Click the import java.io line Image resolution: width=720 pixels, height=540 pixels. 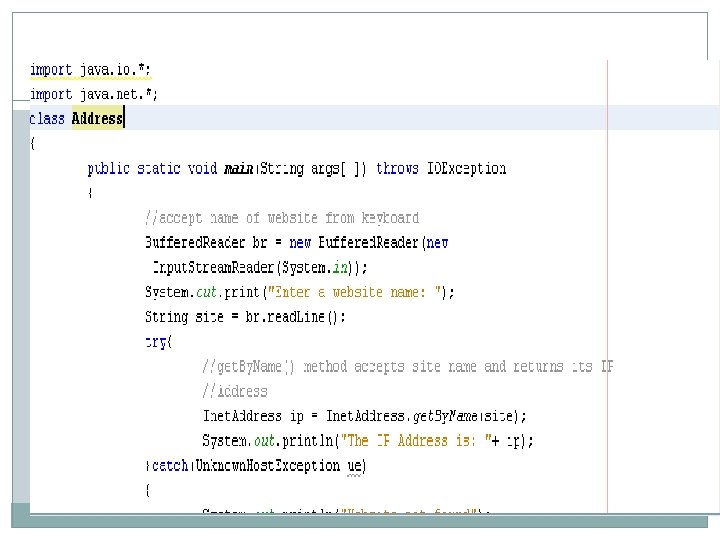(90, 70)
